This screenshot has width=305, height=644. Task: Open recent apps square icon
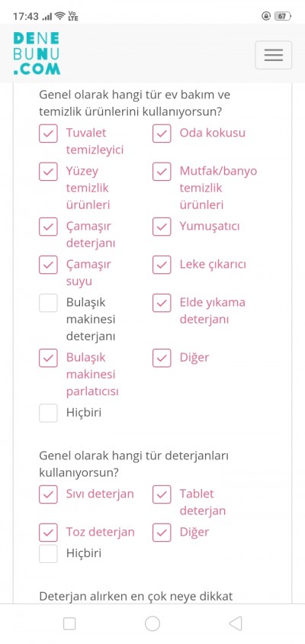69,623
